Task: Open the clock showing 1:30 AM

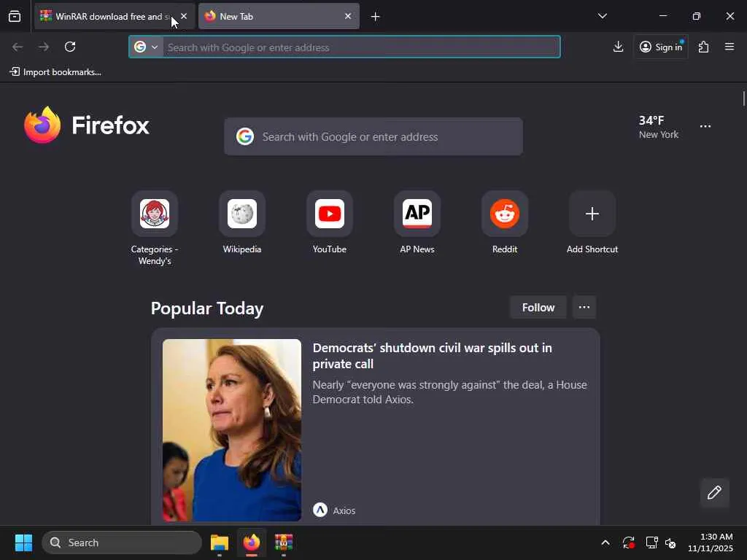Action: [x=711, y=542]
